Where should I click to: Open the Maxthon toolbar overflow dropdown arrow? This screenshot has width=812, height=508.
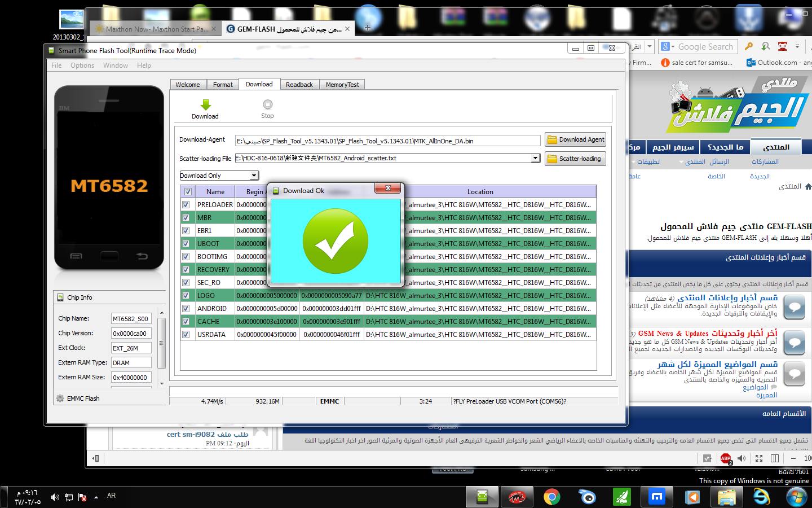[x=797, y=46]
